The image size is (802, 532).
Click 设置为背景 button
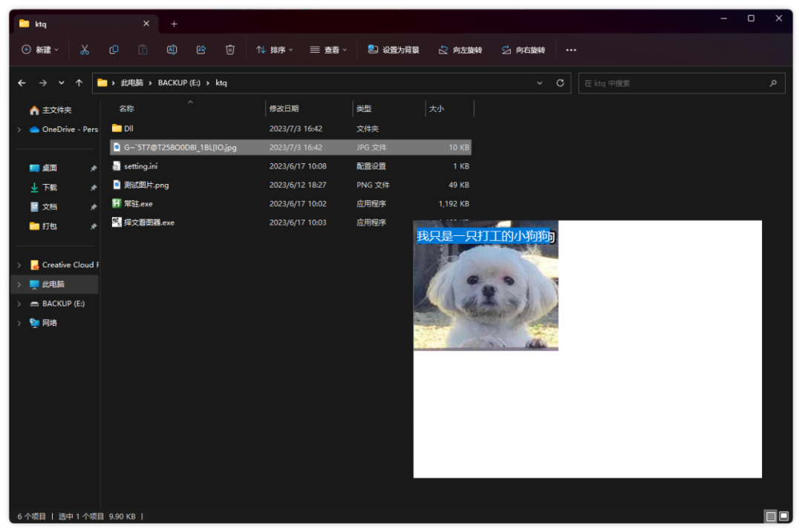coord(394,50)
